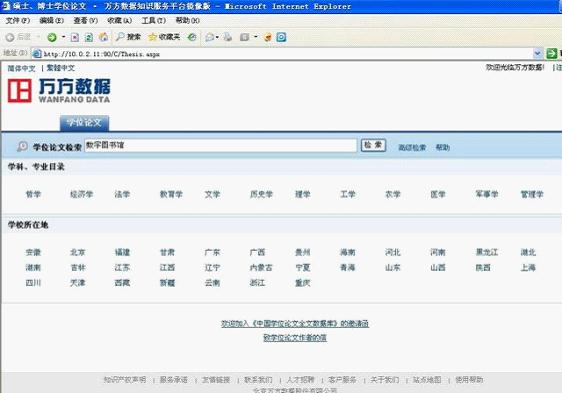Viewport: 562px width, 393px height.
Task: Click the green Forward arrow icon
Action: point(52,37)
